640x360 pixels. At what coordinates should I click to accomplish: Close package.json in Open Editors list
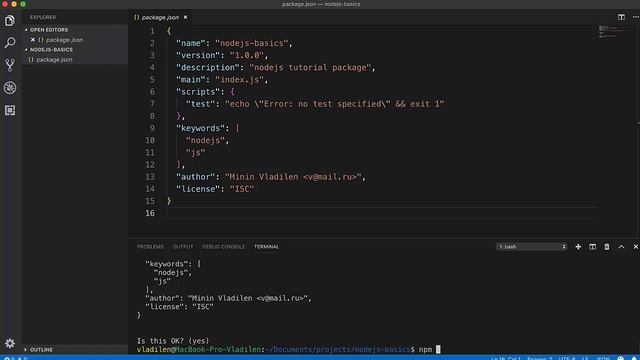coord(33,40)
